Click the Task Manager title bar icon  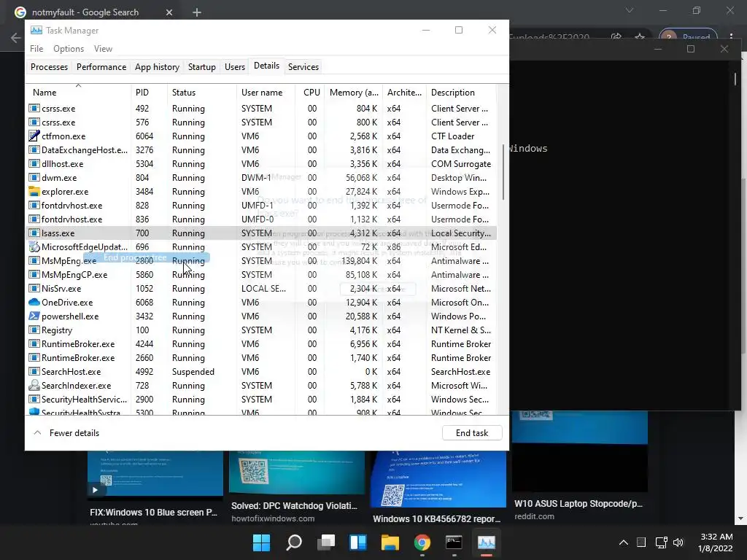click(36, 31)
